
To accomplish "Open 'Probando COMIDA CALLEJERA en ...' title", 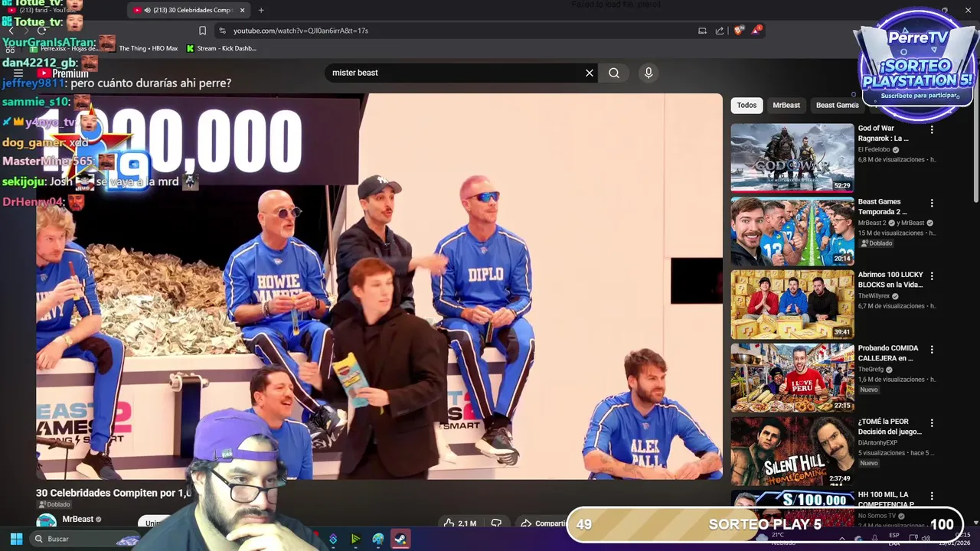I will click(x=888, y=353).
